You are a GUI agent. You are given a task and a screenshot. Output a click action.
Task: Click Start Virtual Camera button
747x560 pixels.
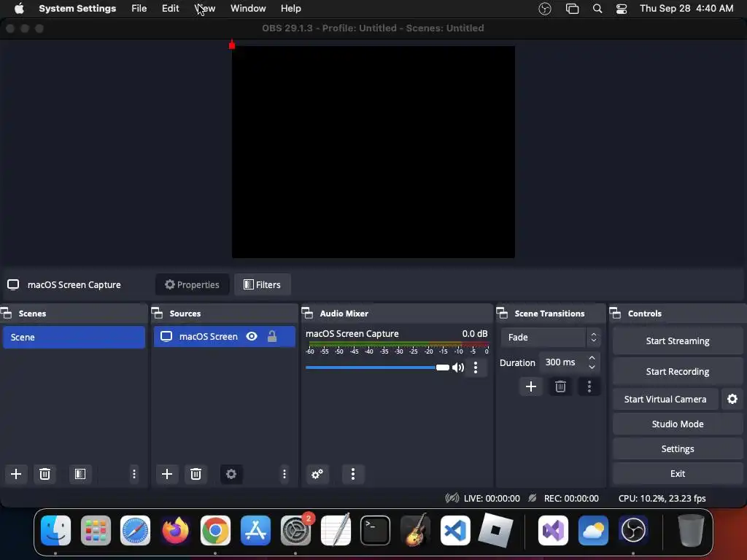coord(665,399)
